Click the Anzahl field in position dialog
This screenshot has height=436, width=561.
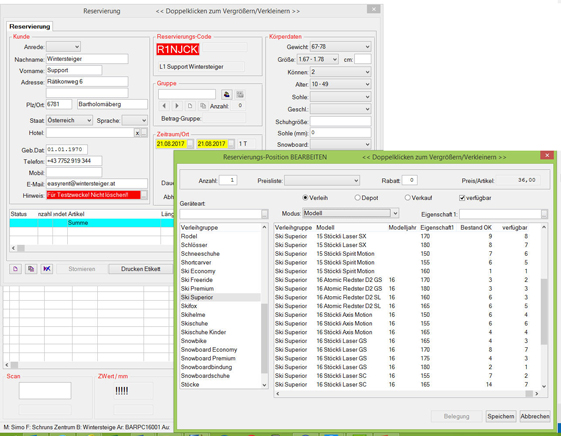point(228,180)
